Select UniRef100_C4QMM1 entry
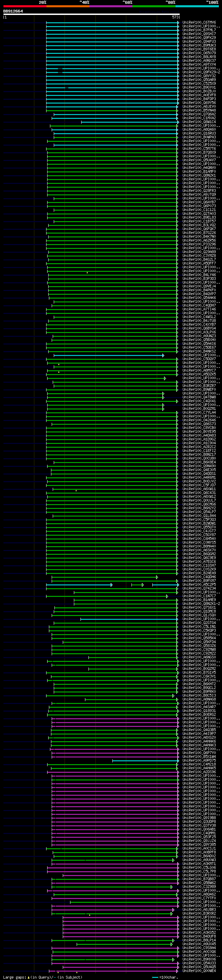The image size is (222, 980). tap(199, 833)
